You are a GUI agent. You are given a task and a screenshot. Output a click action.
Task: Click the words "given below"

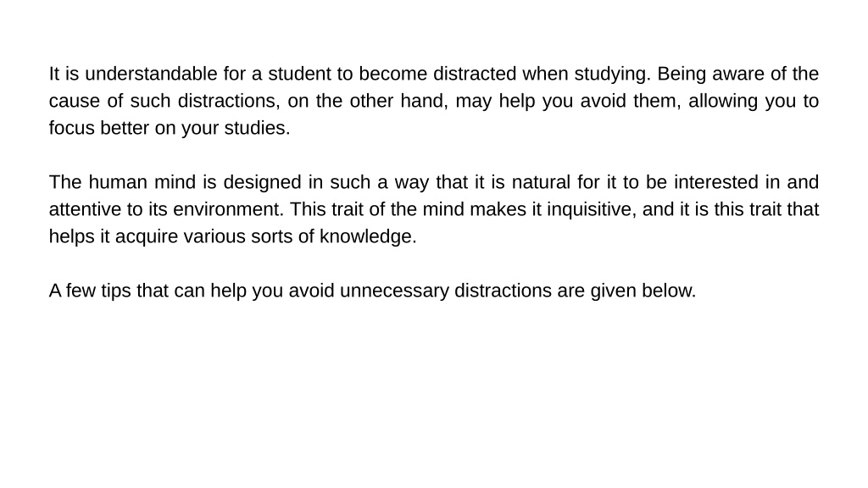(643, 291)
